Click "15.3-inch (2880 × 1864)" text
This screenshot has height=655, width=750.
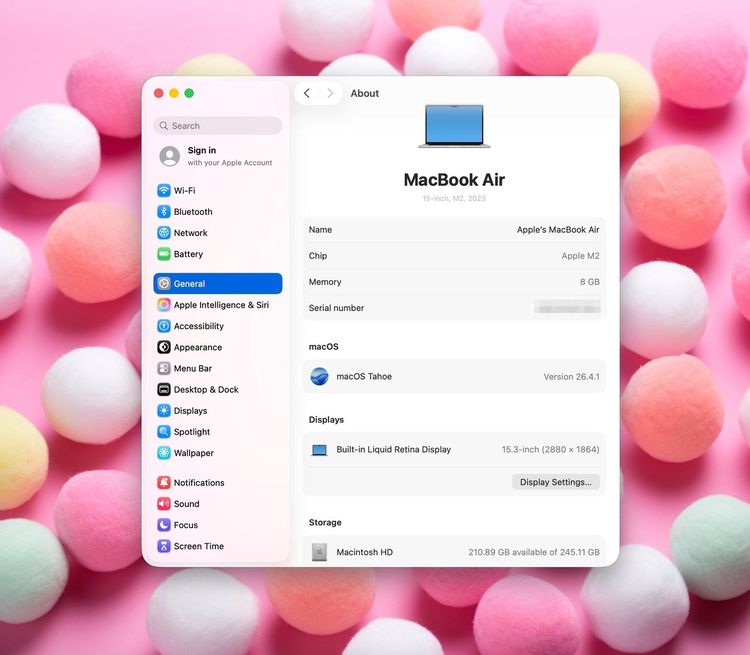coord(550,450)
